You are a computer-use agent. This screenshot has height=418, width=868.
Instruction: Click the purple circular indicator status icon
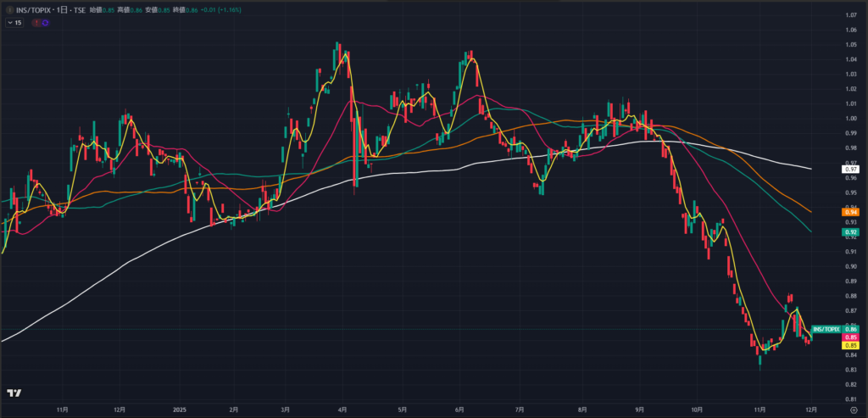point(44,22)
